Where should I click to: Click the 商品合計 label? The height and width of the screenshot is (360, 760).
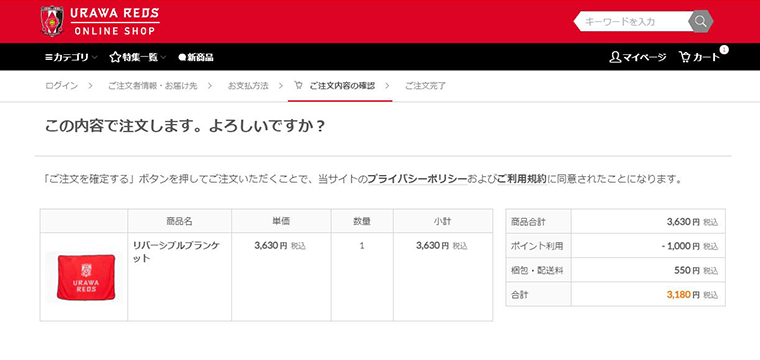click(x=528, y=222)
